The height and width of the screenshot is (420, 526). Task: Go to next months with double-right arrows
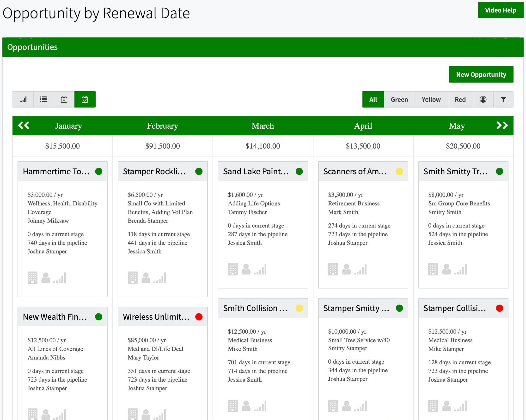coord(502,126)
